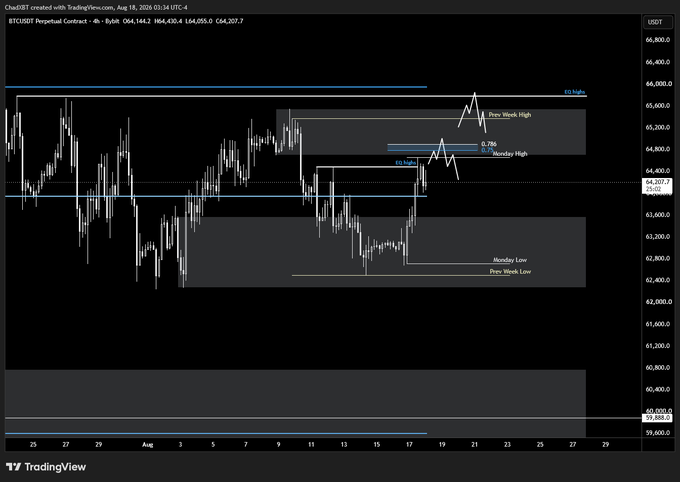Click the low value L64,055.0
680x482 pixels.
199,21
